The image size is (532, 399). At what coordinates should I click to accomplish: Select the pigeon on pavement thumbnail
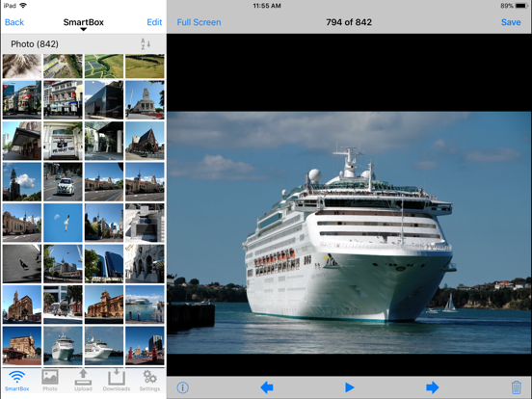click(x=22, y=264)
